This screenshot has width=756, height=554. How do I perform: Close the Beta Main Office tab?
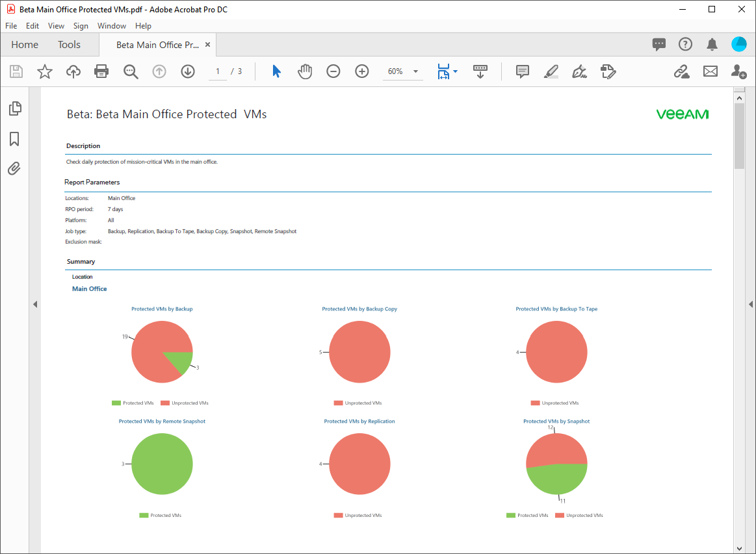pyautogui.click(x=208, y=45)
